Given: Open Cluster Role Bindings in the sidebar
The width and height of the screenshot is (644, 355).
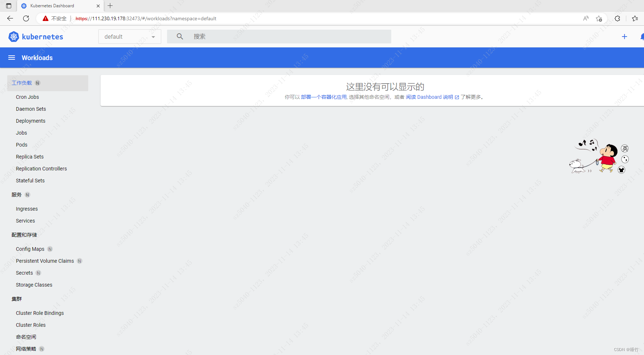Looking at the screenshot, I should [40, 313].
